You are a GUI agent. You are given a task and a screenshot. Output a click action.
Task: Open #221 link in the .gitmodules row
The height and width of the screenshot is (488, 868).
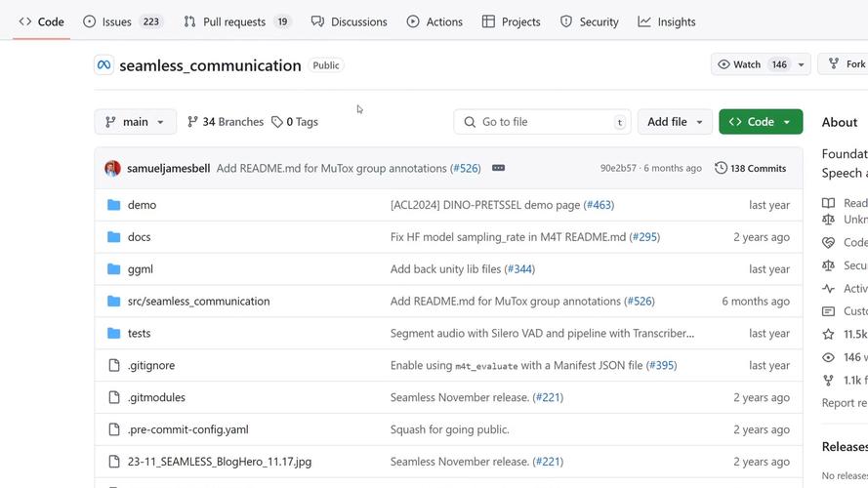click(x=548, y=397)
